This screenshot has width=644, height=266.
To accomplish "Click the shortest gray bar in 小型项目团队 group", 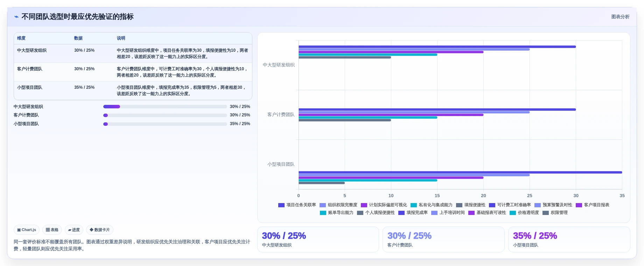I will 322,183.
